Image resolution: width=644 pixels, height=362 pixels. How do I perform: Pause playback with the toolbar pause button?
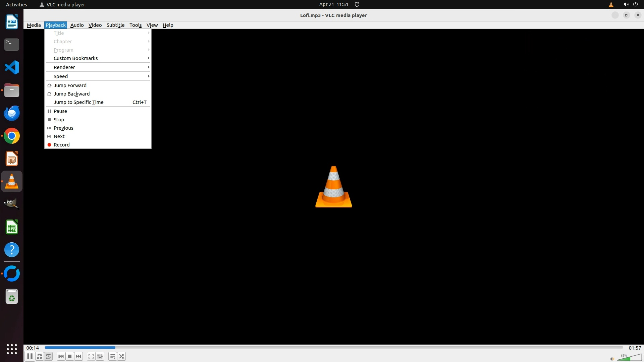point(30,356)
